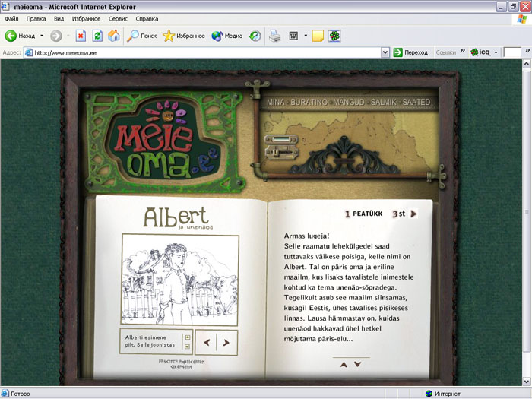Click the page scrollbar up arrow
Image resolution: width=532 pixels, height=399 pixels.
[527, 64]
